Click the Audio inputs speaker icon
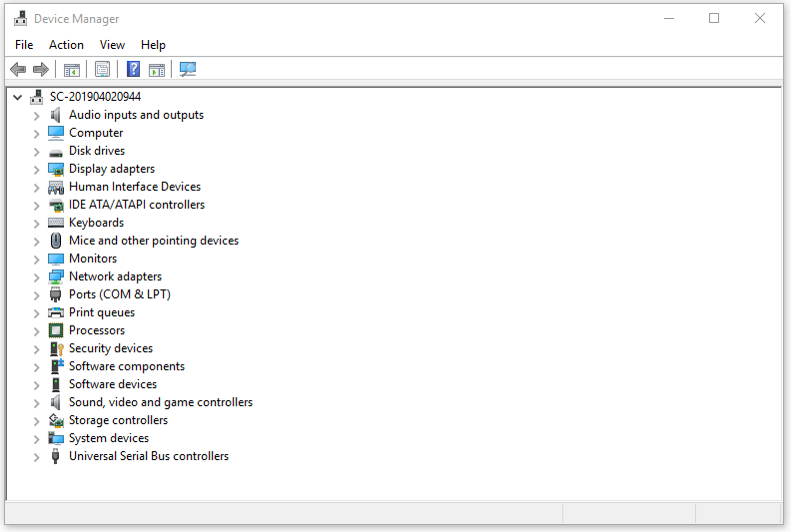791x532 pixels. click(x=56, y=115)
